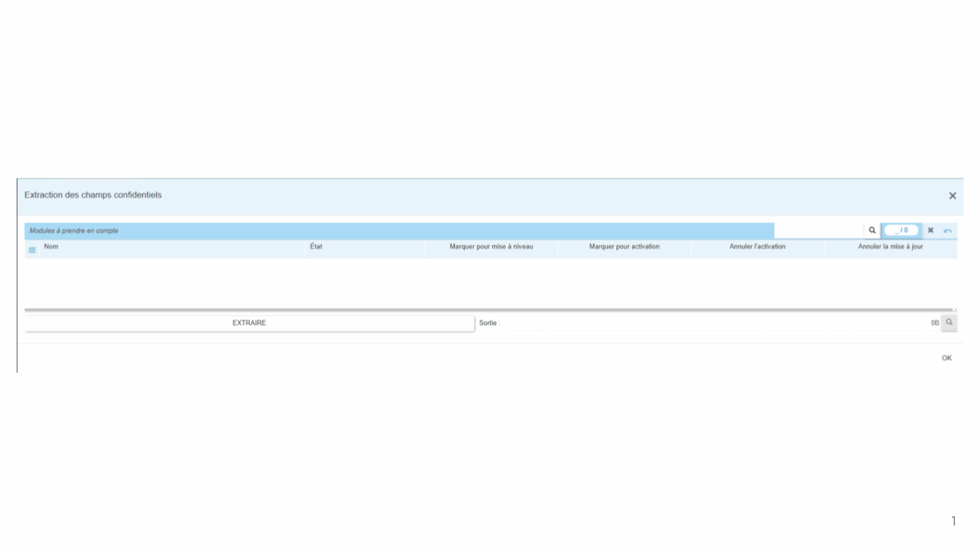The height and width of the screenshot is (551, 980).
Task: Open the hamburger column menu beside Nom
Action: coord(32,250)
